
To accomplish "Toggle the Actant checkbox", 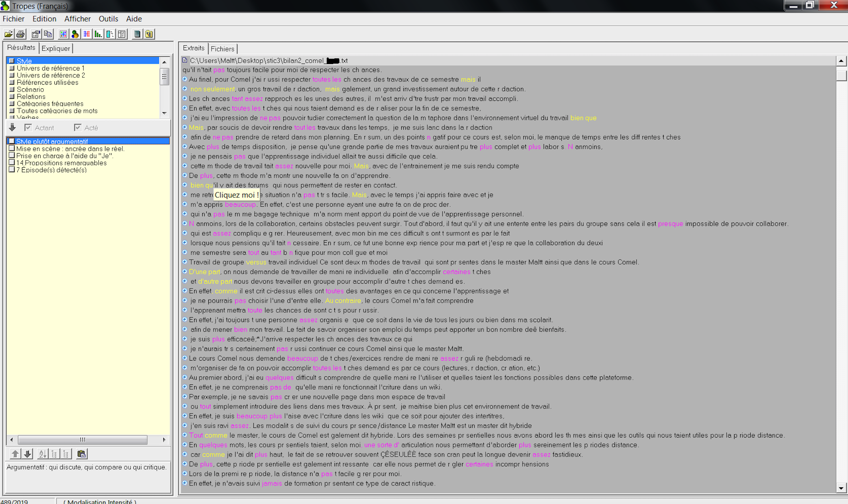I will 28,128.
